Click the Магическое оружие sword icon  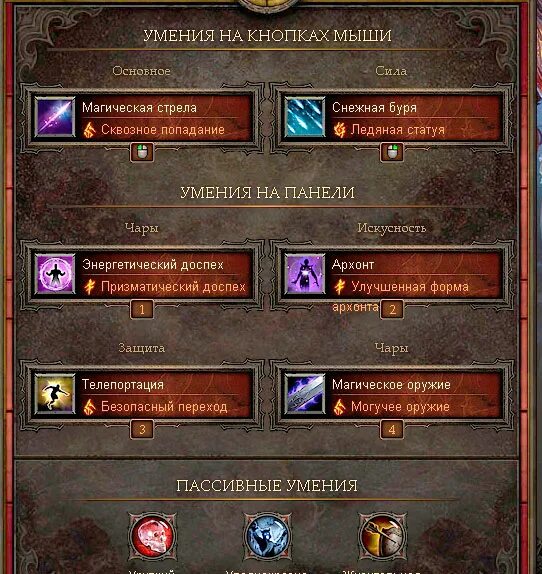point(304,394)
